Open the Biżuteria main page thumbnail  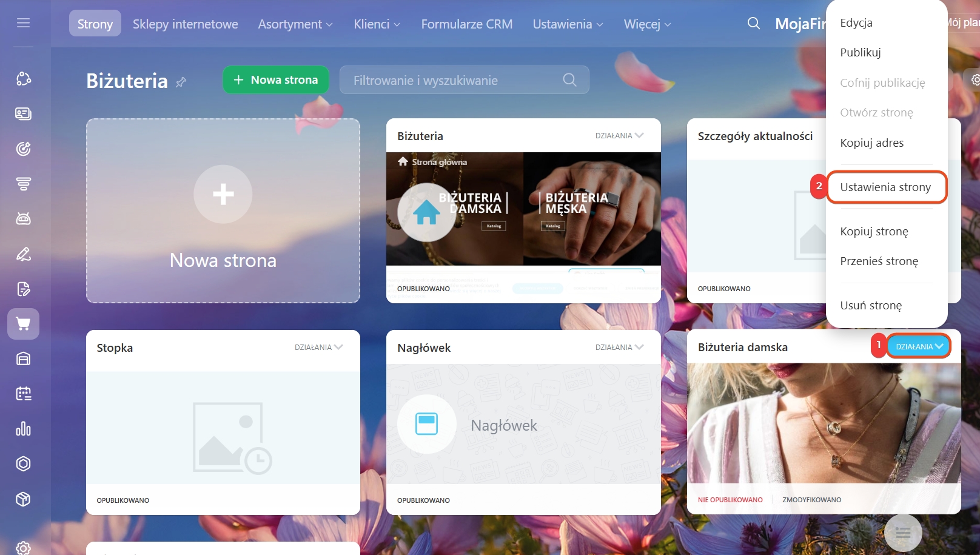coord(523,209)
